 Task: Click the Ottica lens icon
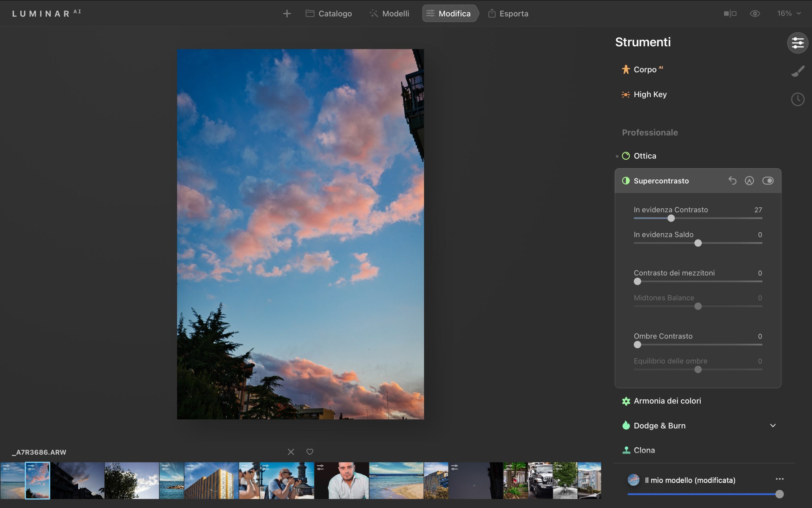pyautogui.click(x=626, y=156)
